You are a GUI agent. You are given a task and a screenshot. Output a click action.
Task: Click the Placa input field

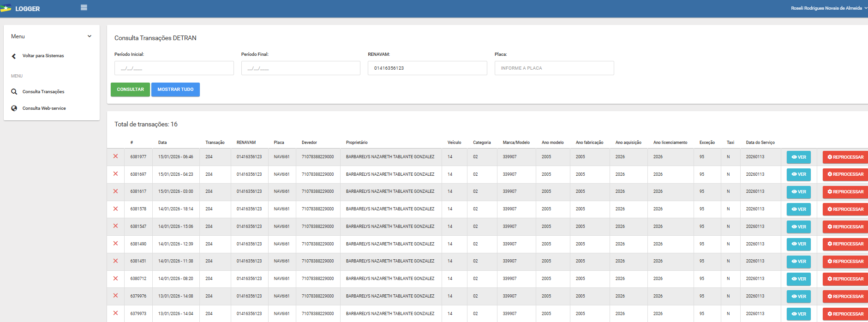554,68
